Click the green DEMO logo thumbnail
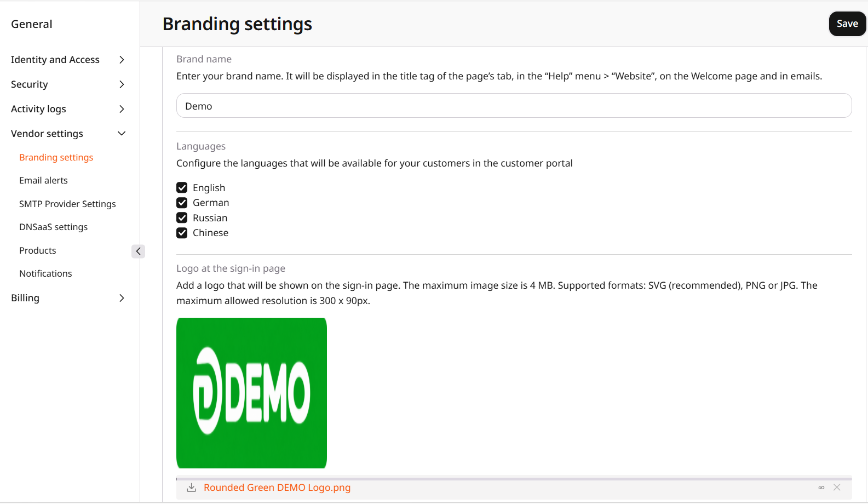The height and width of the screenshot is (504, 868). tap(251, 393)
